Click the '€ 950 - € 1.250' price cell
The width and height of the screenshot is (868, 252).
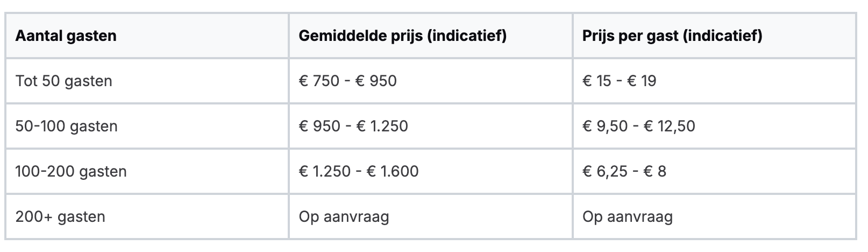(353, 127)
